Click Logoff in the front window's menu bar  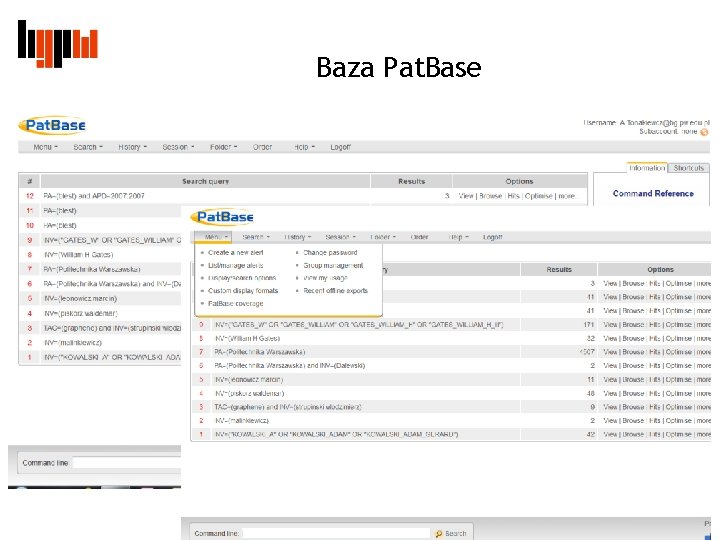[x=492, y=237]
